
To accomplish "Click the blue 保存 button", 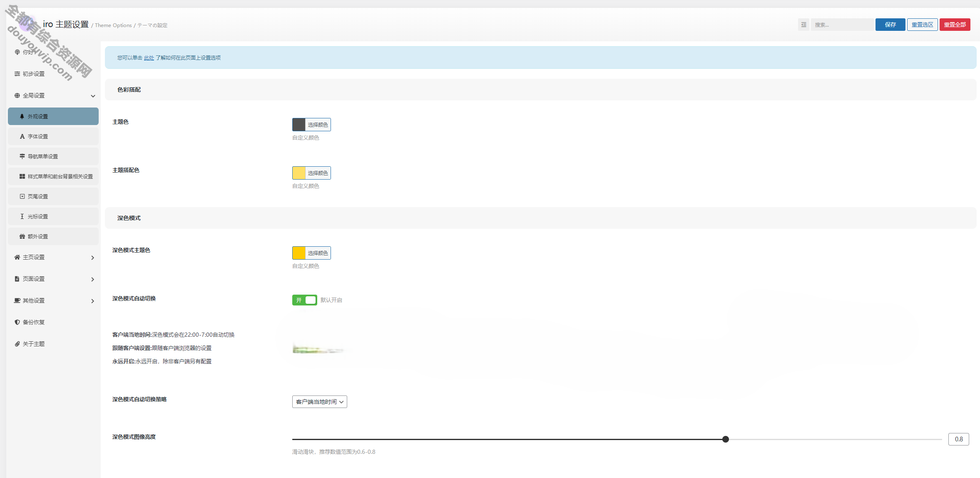I will (x=890, y=25).
